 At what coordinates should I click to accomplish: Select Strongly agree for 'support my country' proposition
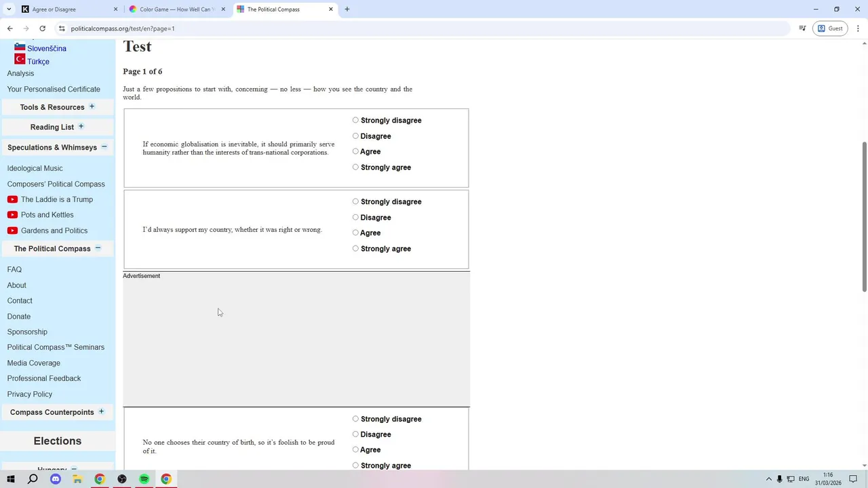tap(355, 248)
